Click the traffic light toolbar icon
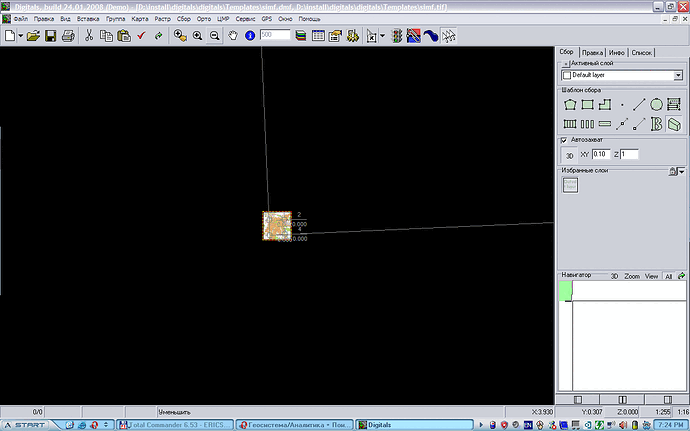The image size is (690, 431). (397, 36)
